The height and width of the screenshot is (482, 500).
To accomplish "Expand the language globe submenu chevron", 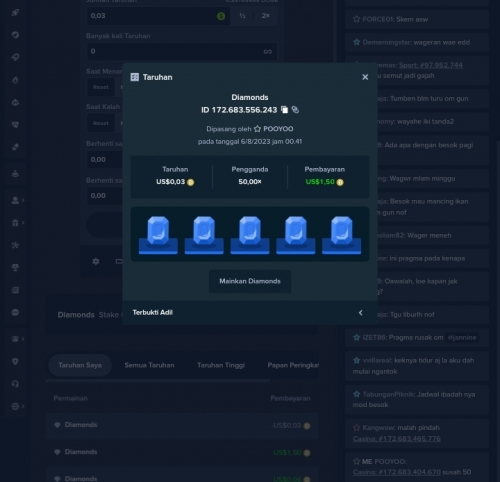I will 23,406.
